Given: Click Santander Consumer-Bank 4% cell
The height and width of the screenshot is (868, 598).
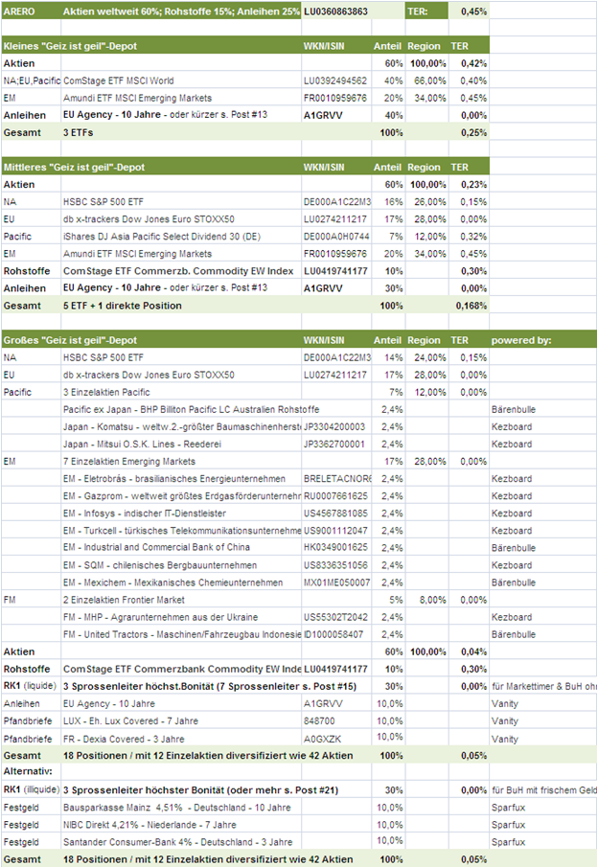Looking at the screenshot, I should (181, 842).
